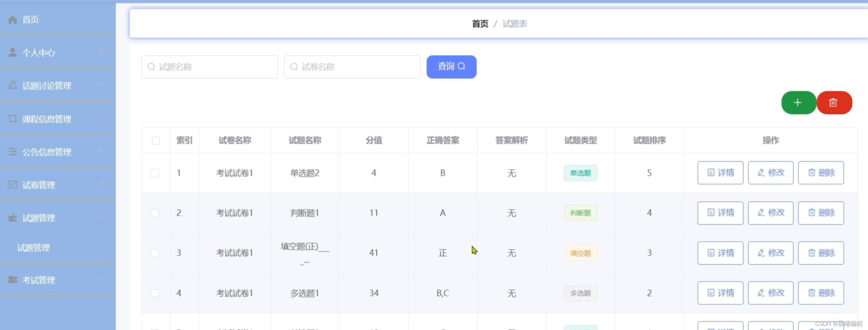The height and width of the screenshot is (330, 868).
Task: Click 修改 for 多选题1 row
Action: (x=771, y=293)
